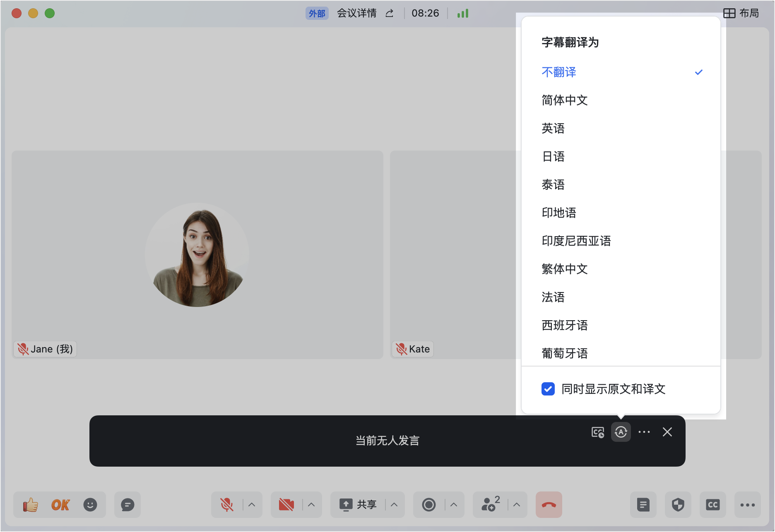This screenshot has height=532, width=775.
Task: Toggle the CC subtitles button
Action: (x=712, y=505)
